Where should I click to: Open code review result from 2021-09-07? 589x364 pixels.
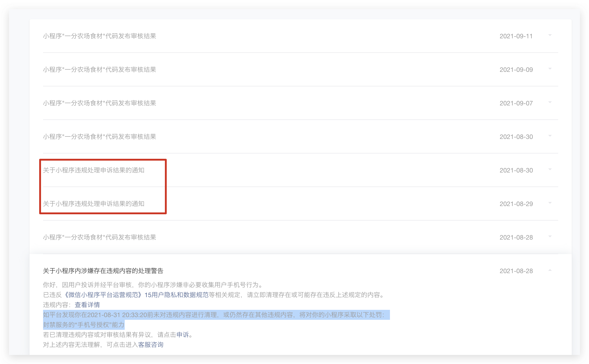[100, 103]
